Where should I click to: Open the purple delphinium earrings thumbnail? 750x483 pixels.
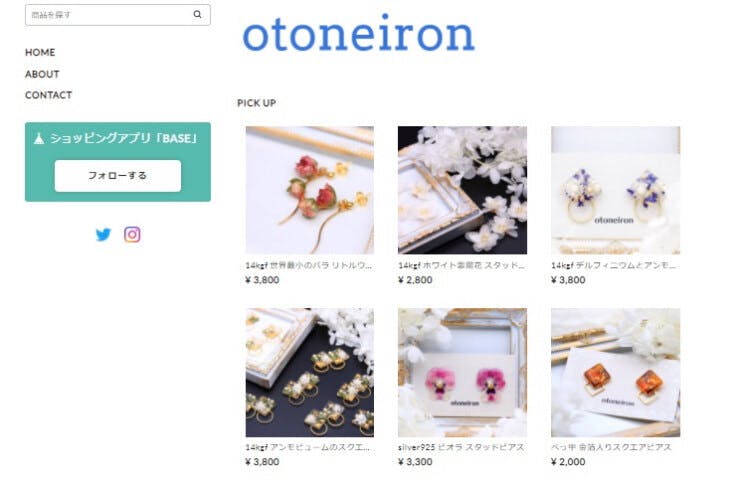[x=615, y=190]
